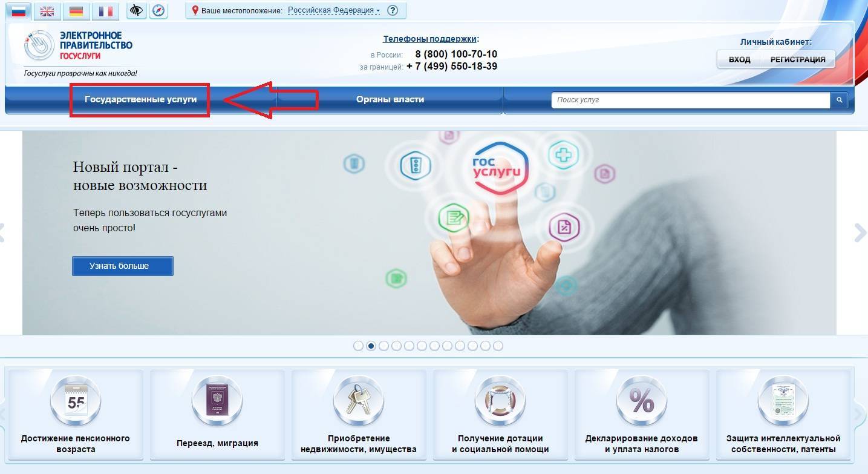Select the first carousel dot

click(x=358, y=346)
